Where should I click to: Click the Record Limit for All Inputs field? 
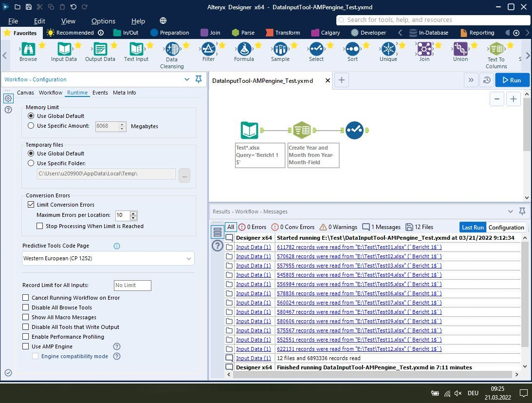[132, 285]
